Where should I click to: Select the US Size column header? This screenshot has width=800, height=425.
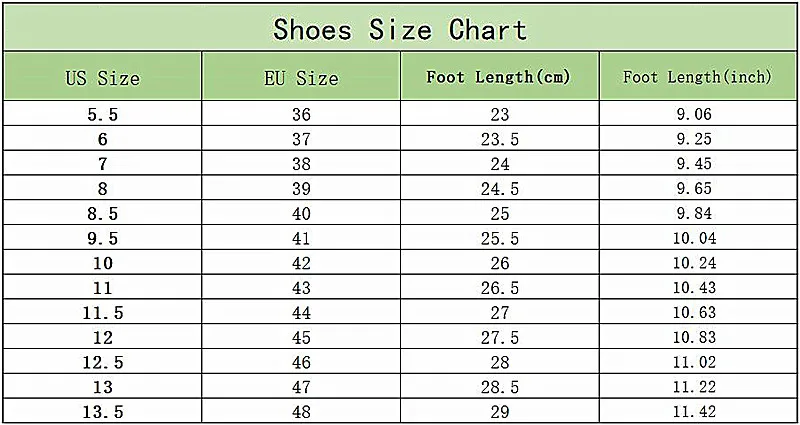pos(102,77)
